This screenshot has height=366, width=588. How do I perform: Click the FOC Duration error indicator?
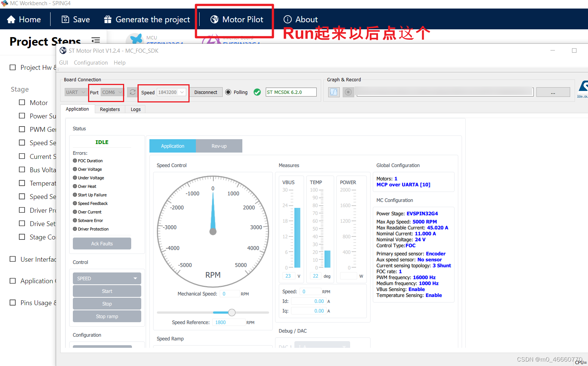(x=75, y=161)
